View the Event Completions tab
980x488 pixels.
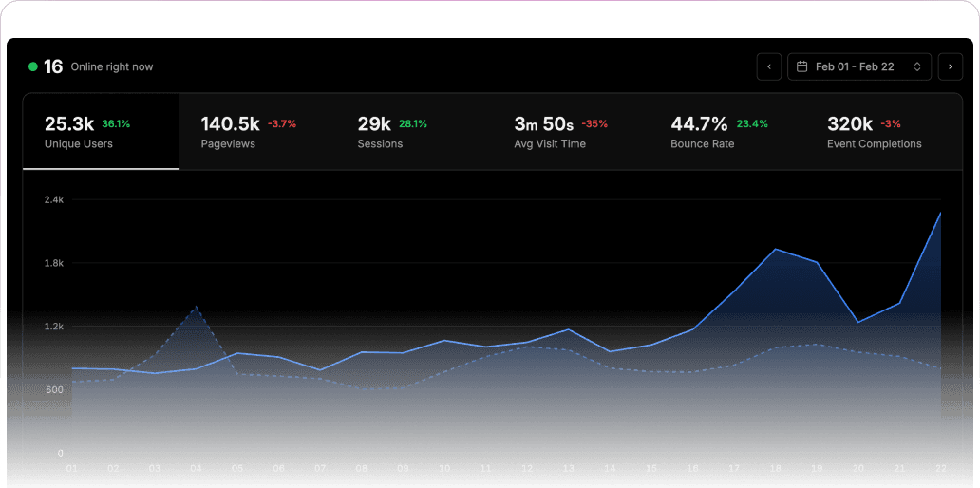pos(883,132)
